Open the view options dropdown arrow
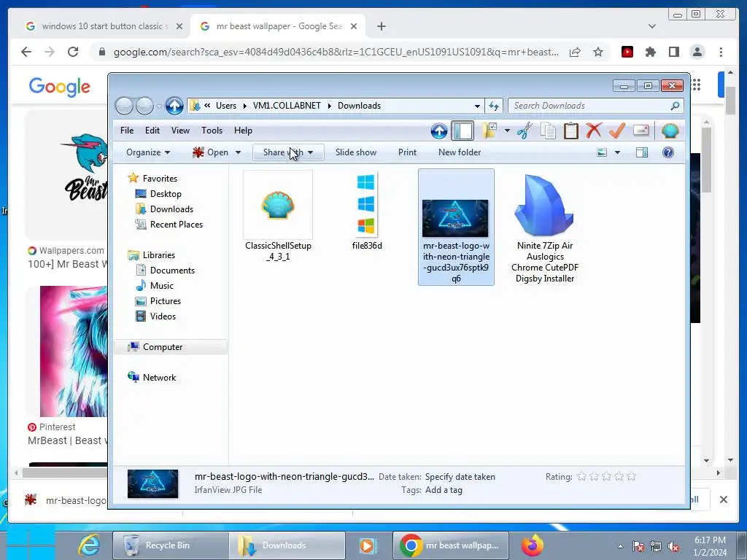747x560 pixels. [617, 152]
